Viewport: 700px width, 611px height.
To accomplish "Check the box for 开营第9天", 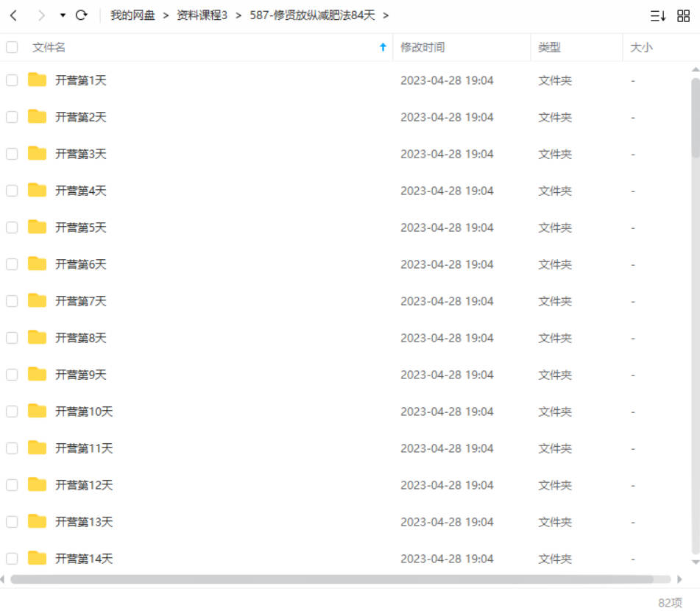I will tap(12, 375).
